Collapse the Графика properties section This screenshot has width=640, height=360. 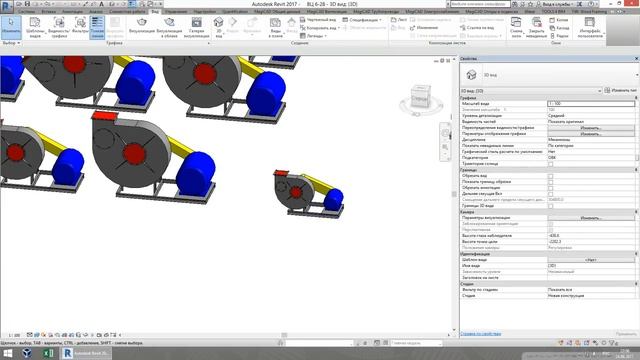pyautogui.click(x=636, y=98)
